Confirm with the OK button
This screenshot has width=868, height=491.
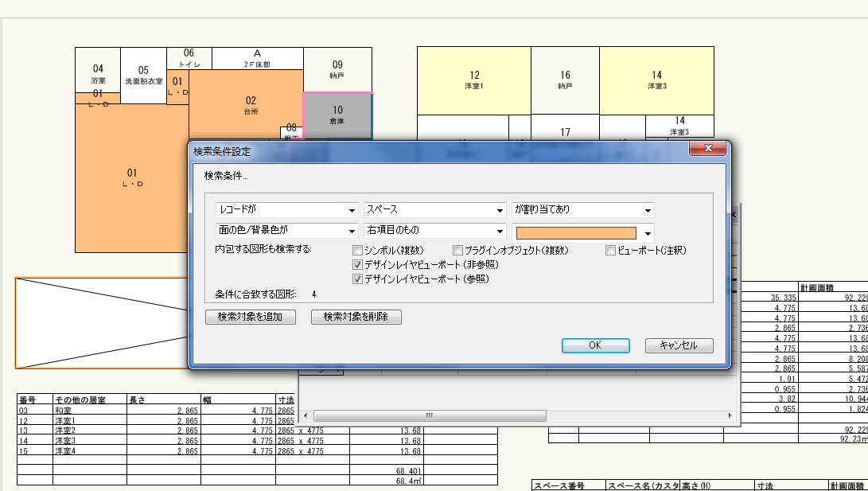[595, 345]
